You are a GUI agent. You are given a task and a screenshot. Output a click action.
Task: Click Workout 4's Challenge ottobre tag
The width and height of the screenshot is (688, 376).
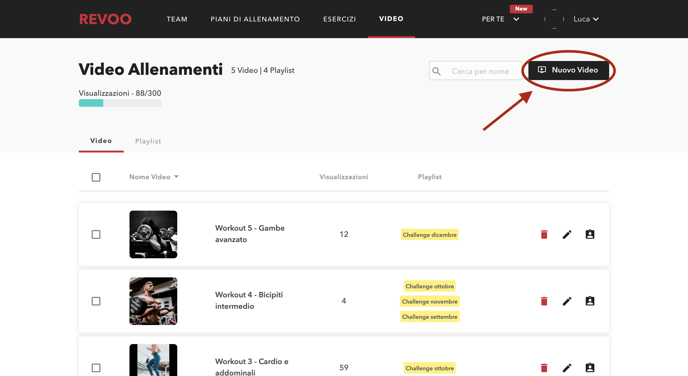pyautogui.click(x=430, y=286)
